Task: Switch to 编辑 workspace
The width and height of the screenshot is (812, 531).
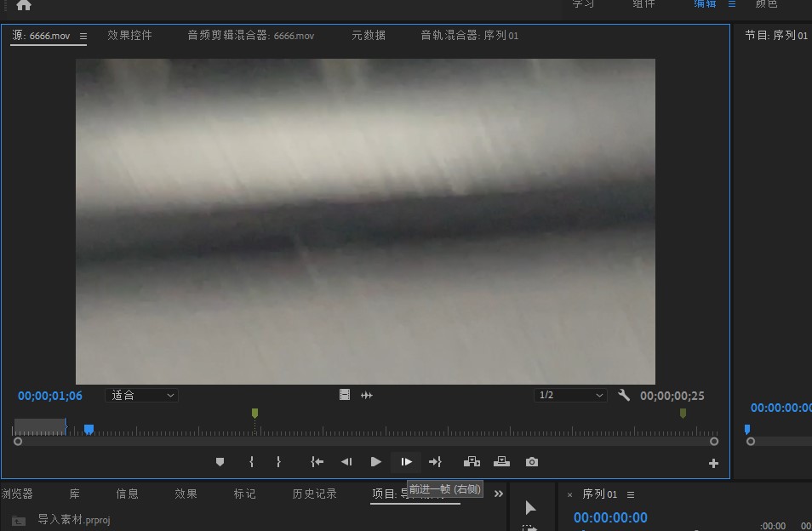Action: (705, 3)
